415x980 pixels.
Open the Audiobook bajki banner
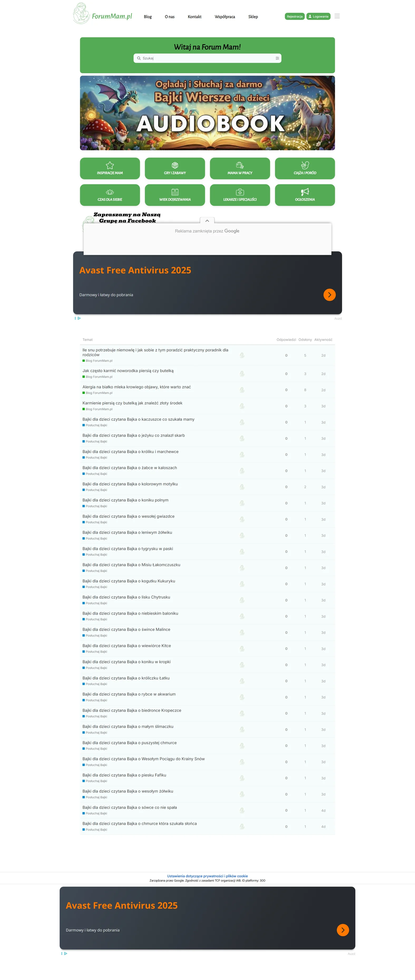click(x=207, y=113)
